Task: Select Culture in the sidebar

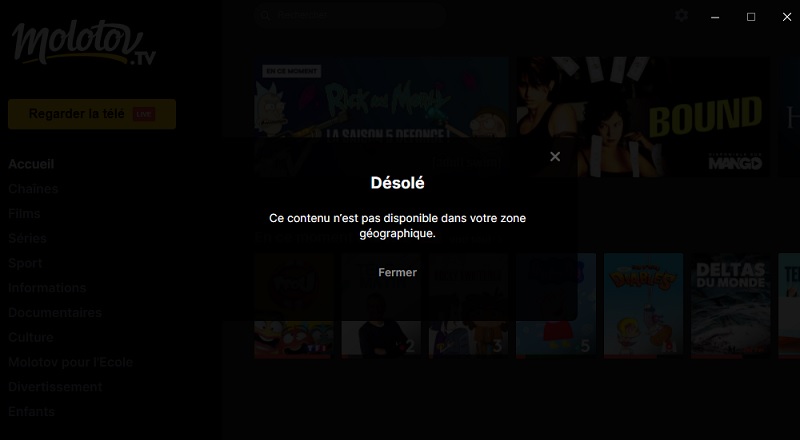Action: 31,337
